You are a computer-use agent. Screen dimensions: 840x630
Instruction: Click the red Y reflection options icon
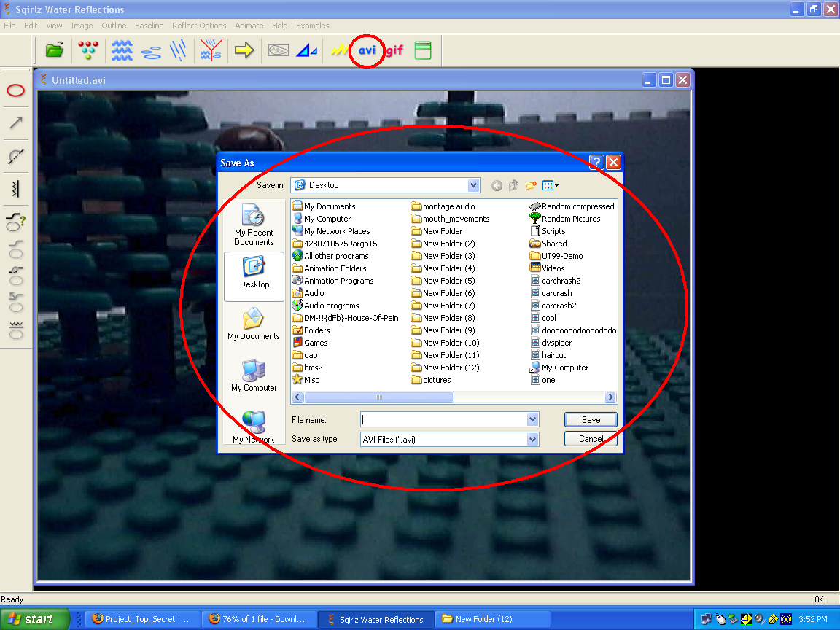211,50
